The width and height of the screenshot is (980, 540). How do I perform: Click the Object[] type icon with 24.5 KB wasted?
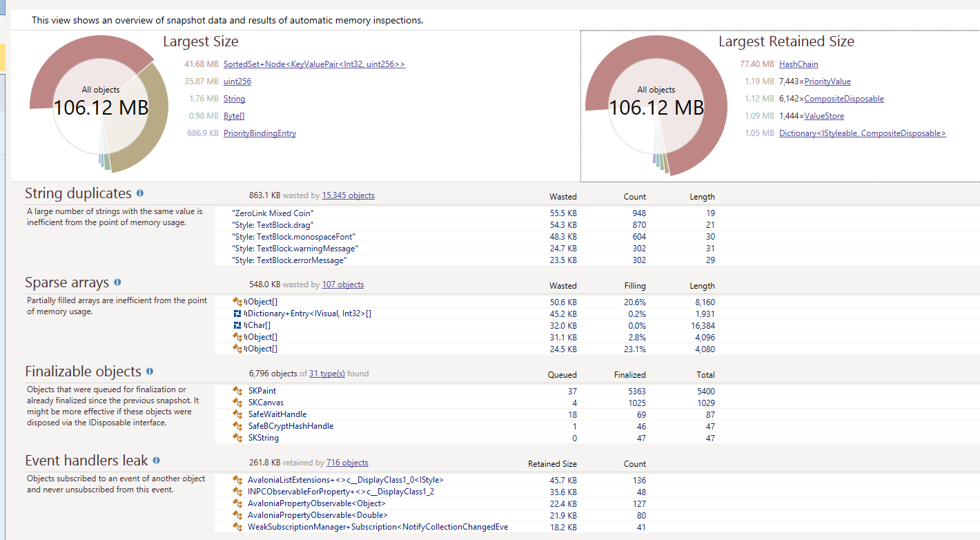pos(237,349)
